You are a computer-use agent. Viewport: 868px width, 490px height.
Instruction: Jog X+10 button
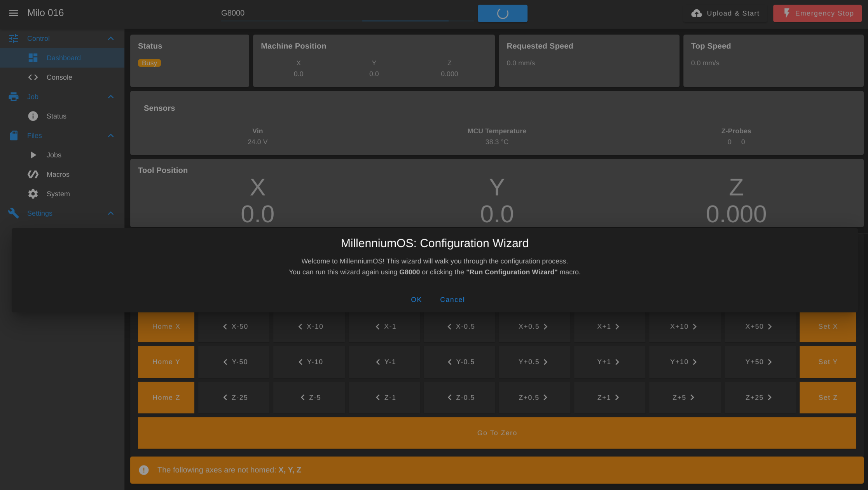point(685,327)
